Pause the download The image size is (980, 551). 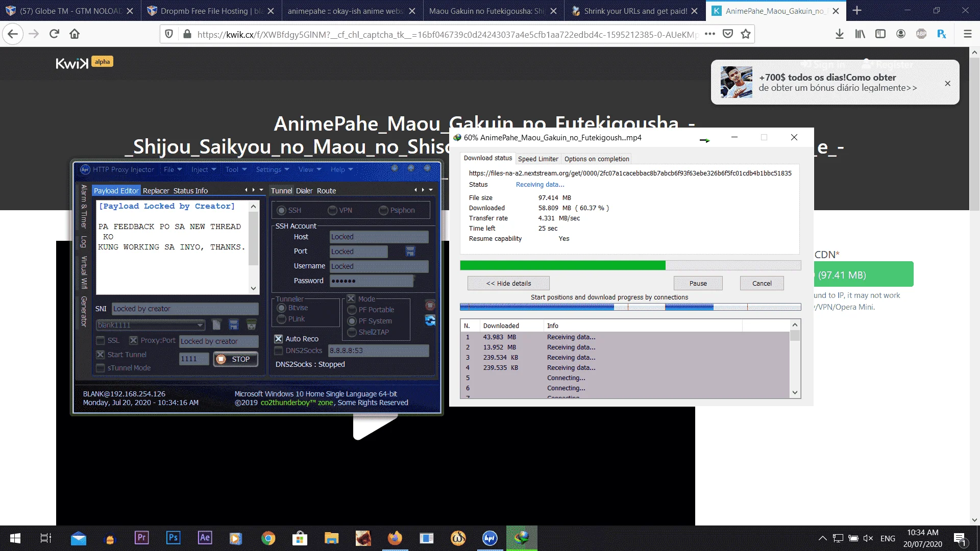pos(698,283)
